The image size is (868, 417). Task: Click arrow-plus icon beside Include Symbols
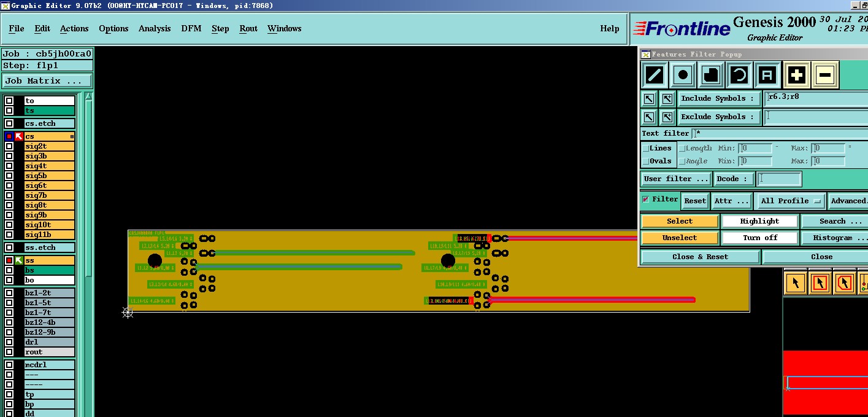point(667,98)
